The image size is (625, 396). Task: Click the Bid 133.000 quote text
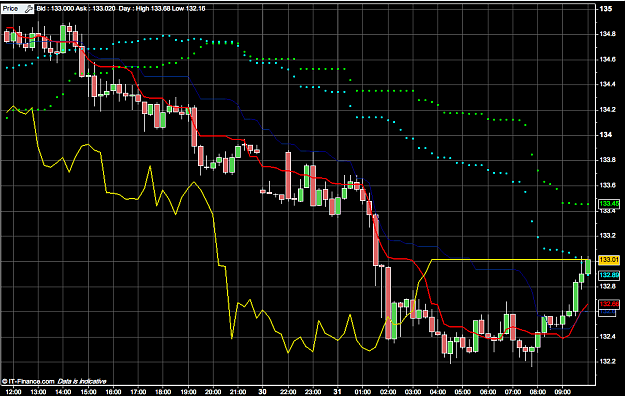(55, 8)
